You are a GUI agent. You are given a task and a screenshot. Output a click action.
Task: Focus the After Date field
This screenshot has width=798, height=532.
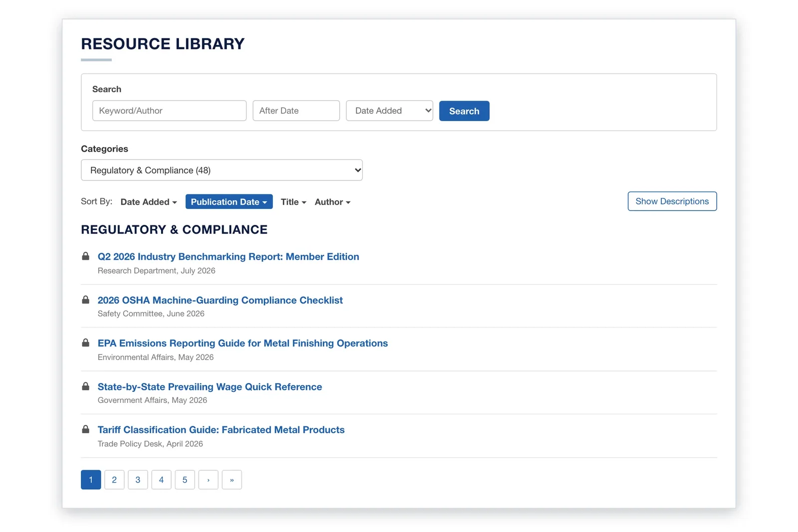(x=296, y=111)
